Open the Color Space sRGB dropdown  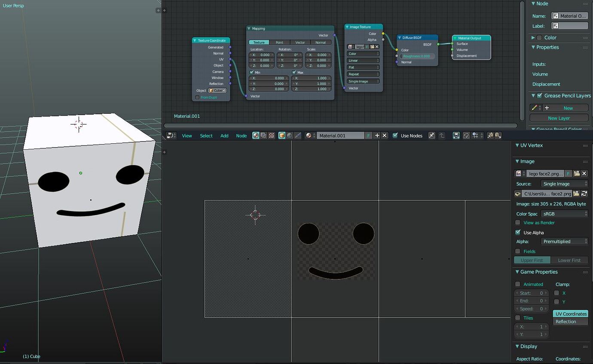pyautogui.click(x=564, y=214)
